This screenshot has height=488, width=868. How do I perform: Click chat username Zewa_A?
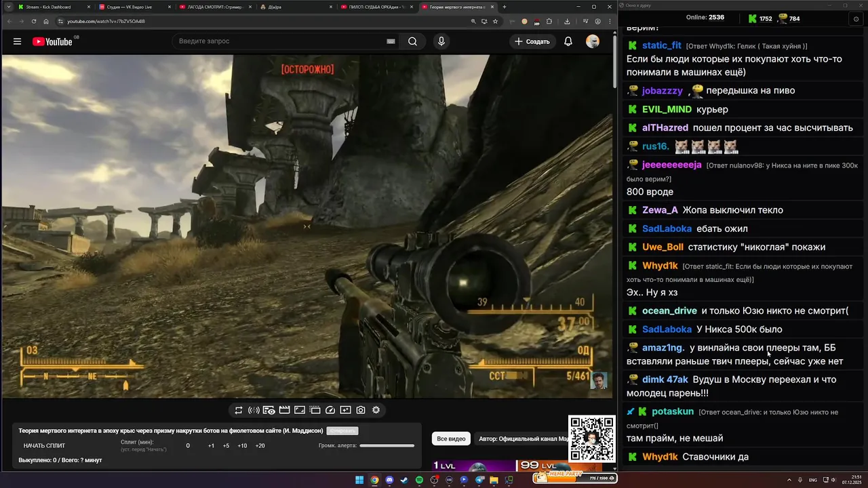pos(660,210)
